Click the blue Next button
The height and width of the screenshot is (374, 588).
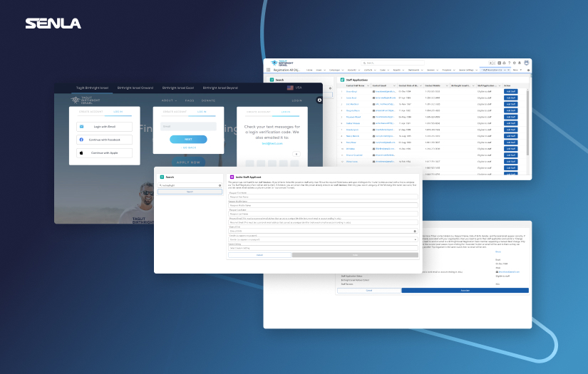pos(188,140)
